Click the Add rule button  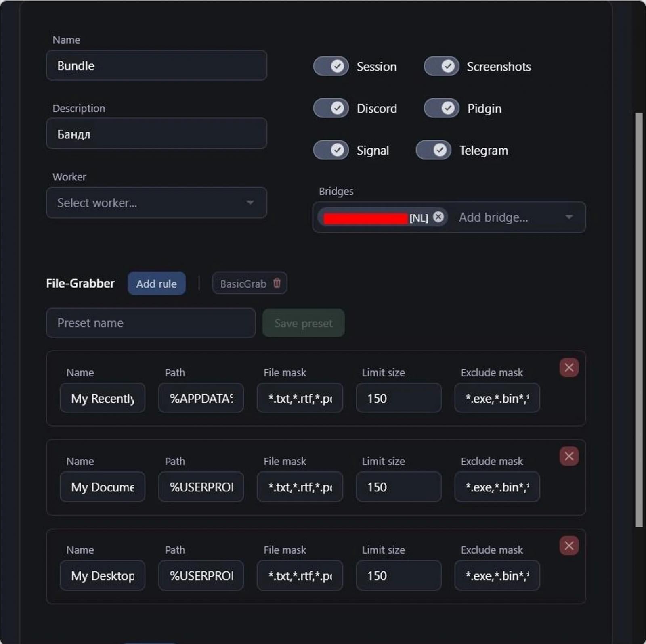[x=156, y=284]
